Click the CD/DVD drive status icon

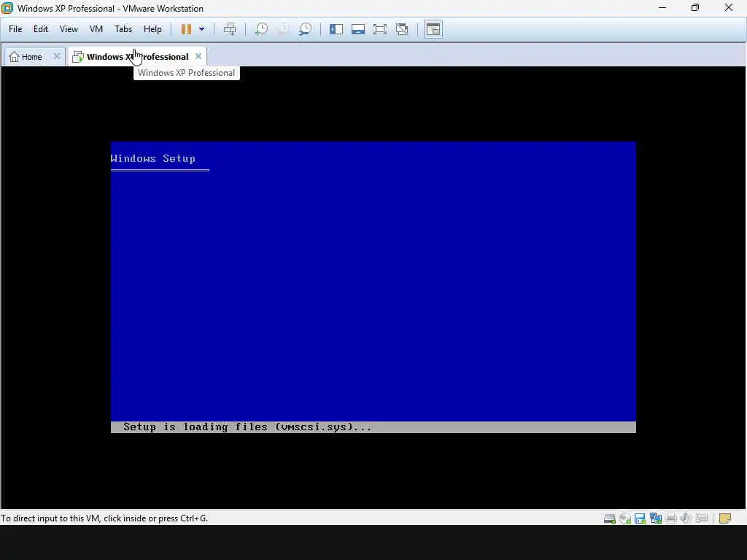click(x=625, y=518)
